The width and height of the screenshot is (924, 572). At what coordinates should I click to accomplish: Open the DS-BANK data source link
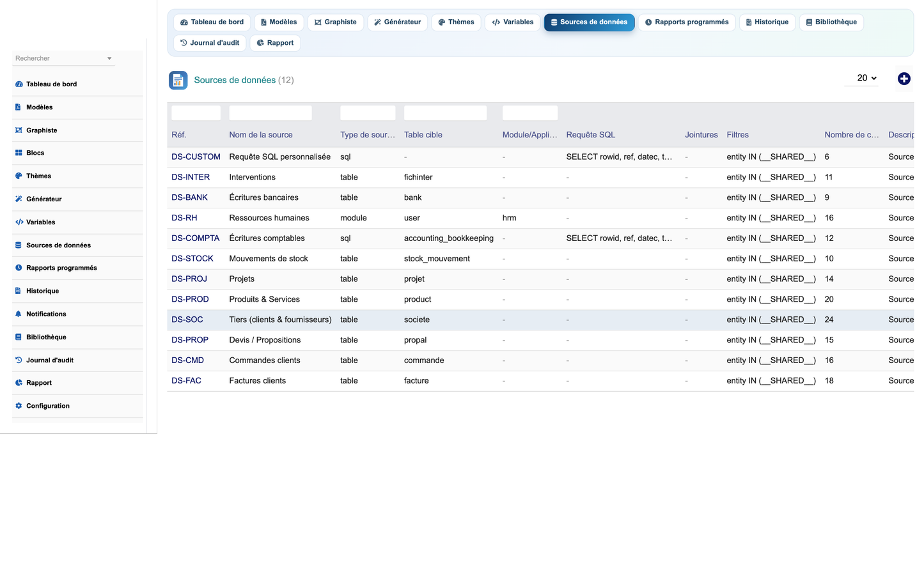coord(189,197)
